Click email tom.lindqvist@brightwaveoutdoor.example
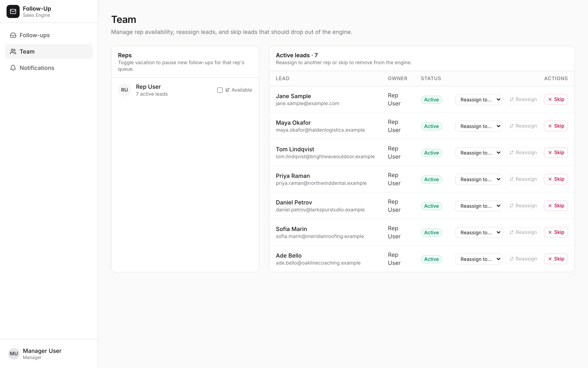The image size is (588, 368). tap(325, 156)
